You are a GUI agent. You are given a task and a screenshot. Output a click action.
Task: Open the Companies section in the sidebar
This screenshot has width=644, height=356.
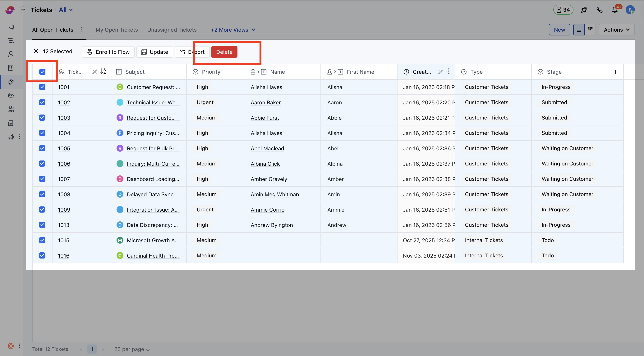(11, 68)
